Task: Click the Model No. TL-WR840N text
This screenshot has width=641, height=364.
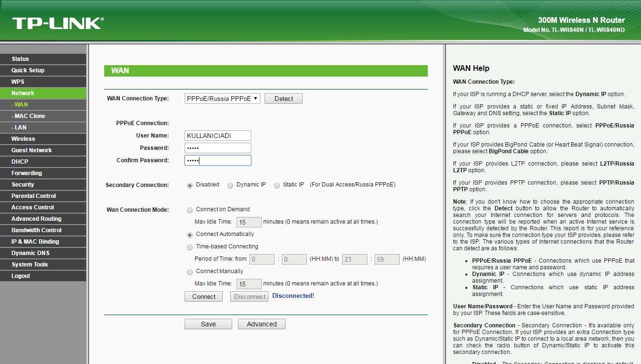Action: pyautogui.click(x=574, y=30)
